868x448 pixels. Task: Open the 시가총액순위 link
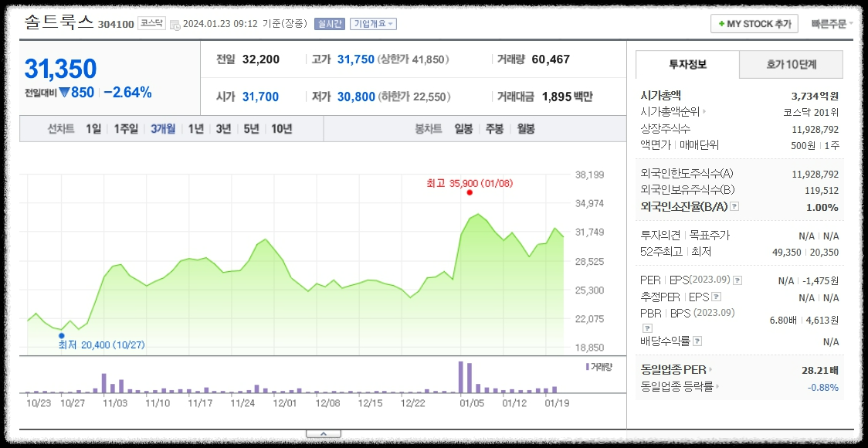pyautogui.click(x=673, y=112)
